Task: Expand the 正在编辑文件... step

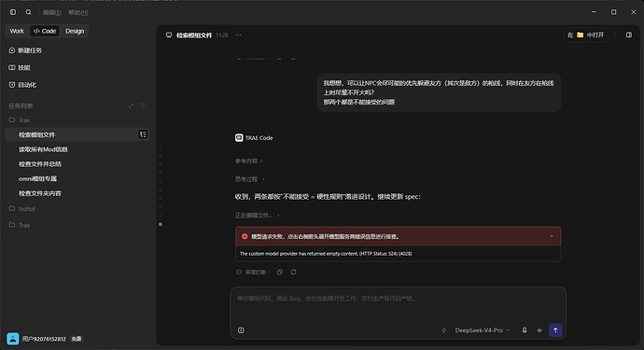Action: 257,216
